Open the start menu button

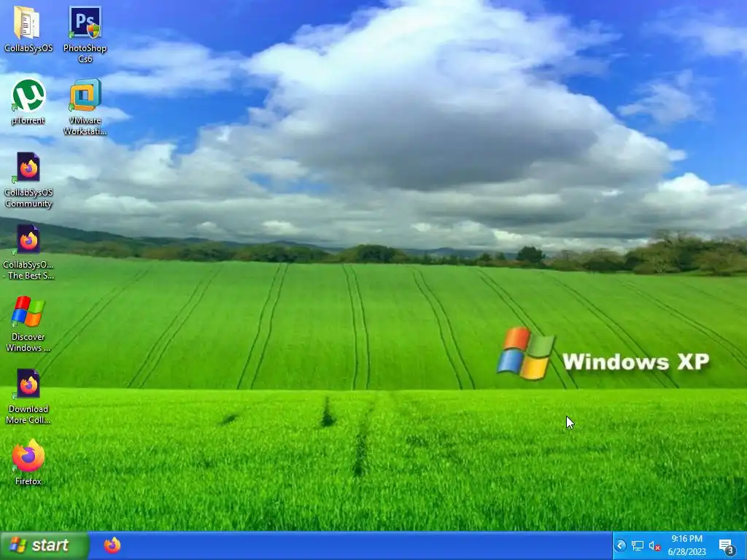coord(44,545)
